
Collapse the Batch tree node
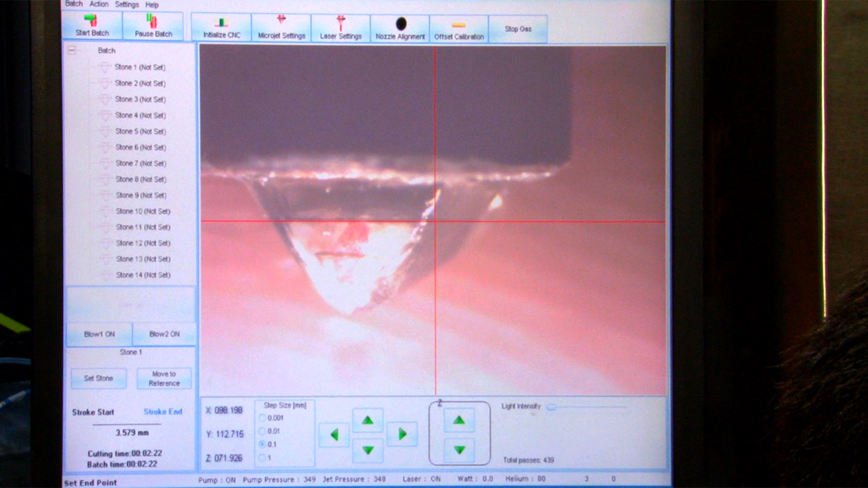click(71, 50)
